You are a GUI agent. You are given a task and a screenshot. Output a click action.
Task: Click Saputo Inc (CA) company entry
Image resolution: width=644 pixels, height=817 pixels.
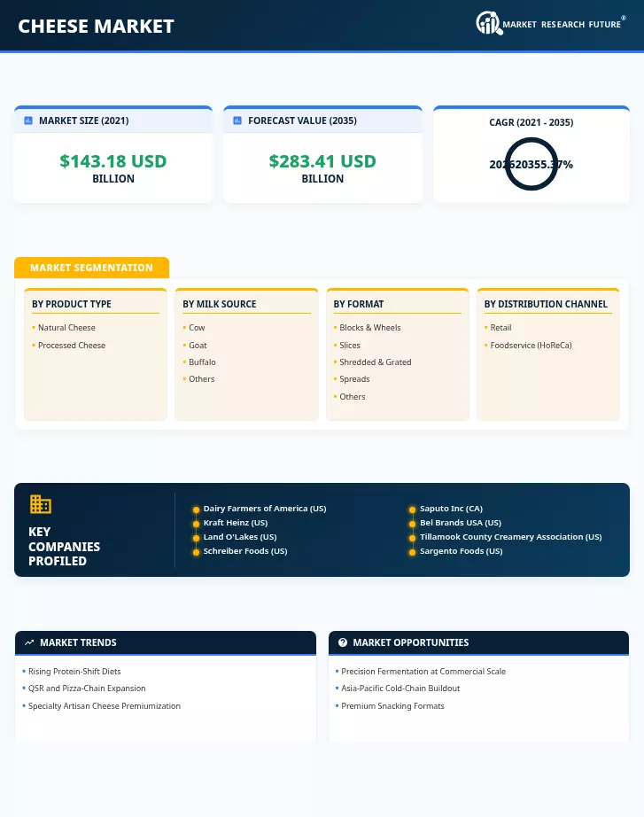[451, 509]
